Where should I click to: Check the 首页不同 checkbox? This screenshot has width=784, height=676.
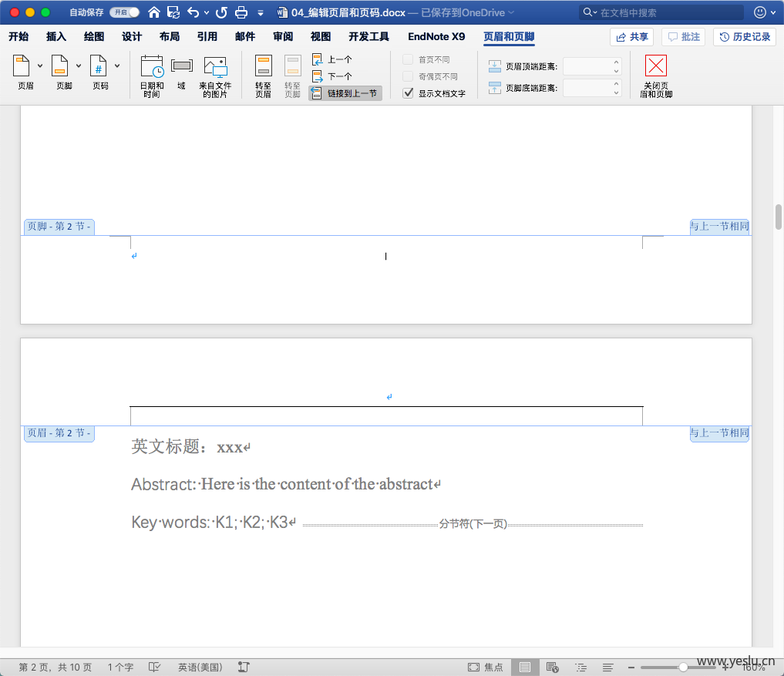pyautogui.click(x=408, y=59)
